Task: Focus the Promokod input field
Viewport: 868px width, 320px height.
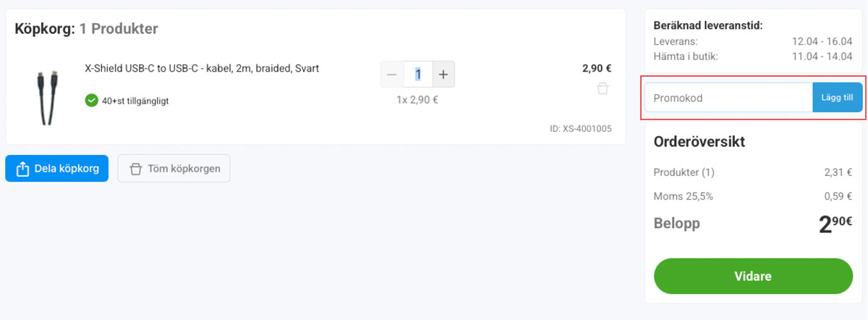Action: pos(728,98)
